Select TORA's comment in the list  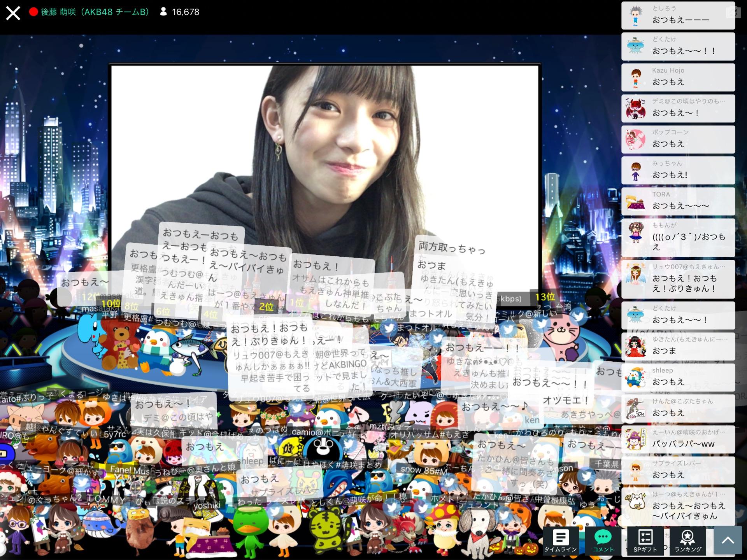click(x=678, y=201)
